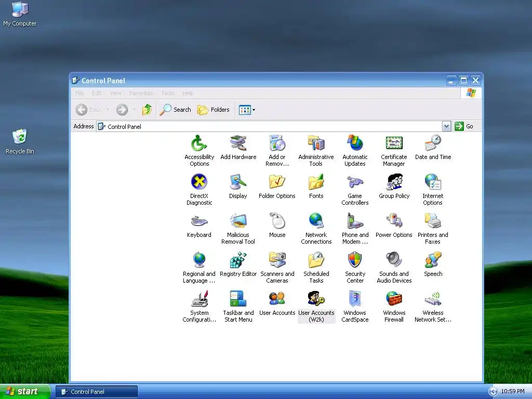
Task: Open the Start menu
Action: pyautogui.click(x=25, y=392)
